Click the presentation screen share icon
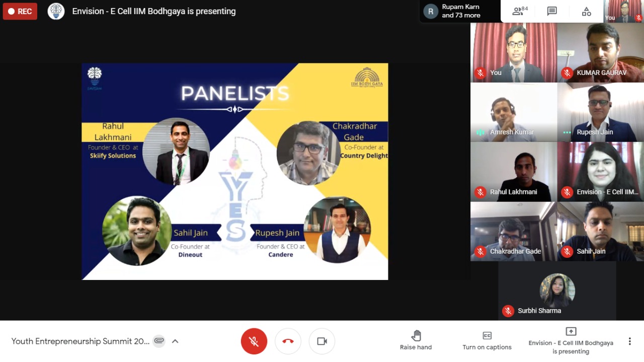Image resolution: width=644 pixels, height=362 pixels. (x=571, y=331)
